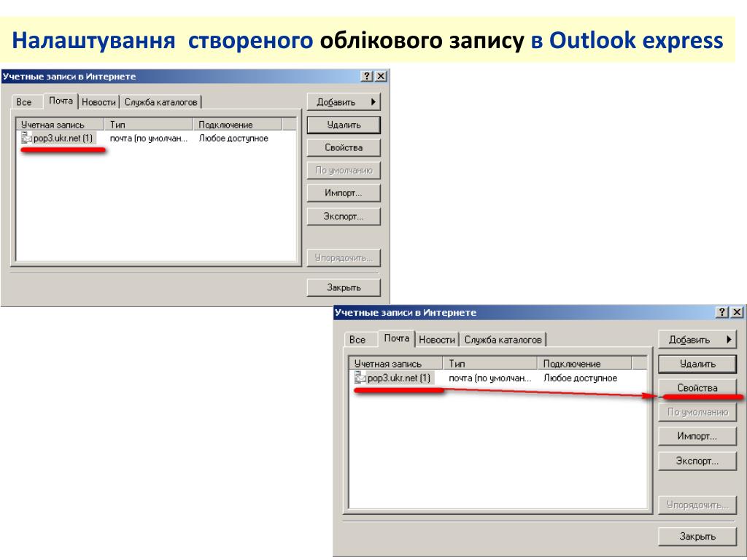This screenshot has height=560, width=747.
Task: Sort by Учетная запись column in lower dialog
Action: coord(396,363)
